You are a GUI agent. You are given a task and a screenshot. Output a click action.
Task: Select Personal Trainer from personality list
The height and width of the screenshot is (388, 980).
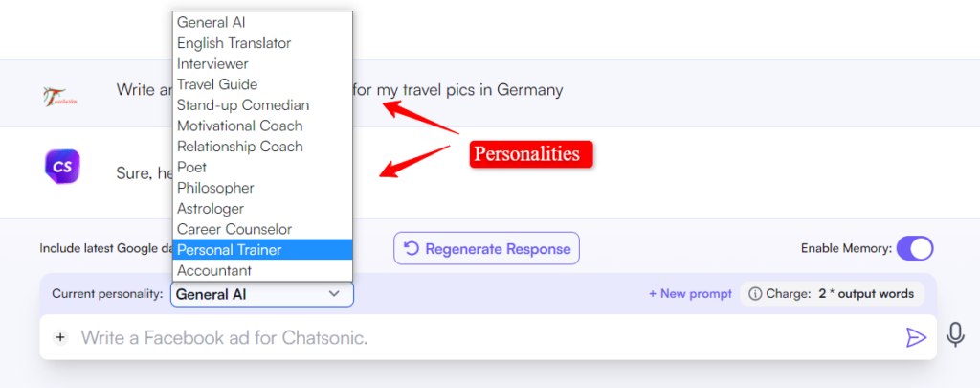click(x=262, y=250)
